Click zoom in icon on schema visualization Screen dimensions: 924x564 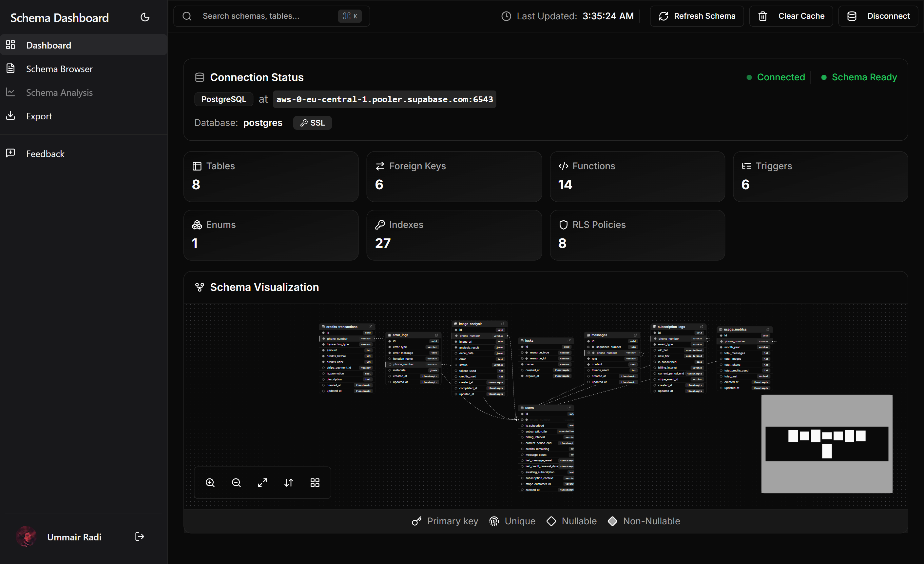tap(210, 483)
